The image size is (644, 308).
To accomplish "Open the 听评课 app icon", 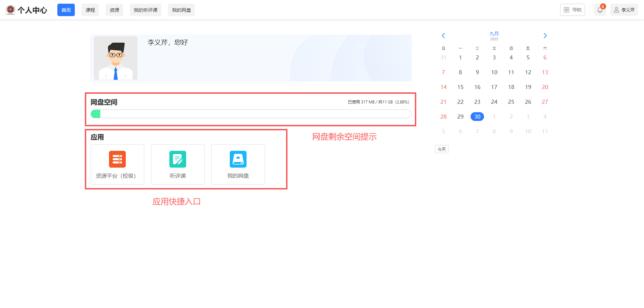I will [x=177, y=159].
